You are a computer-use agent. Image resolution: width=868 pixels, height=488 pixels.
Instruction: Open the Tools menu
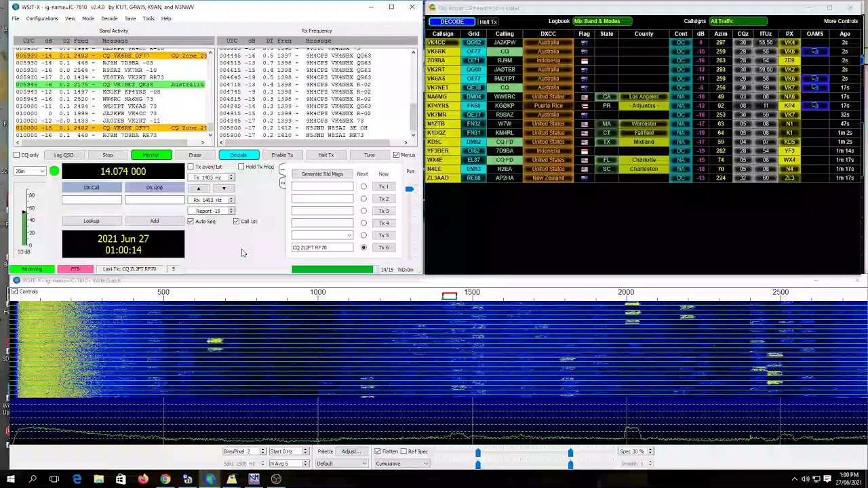tap(149, 18)
